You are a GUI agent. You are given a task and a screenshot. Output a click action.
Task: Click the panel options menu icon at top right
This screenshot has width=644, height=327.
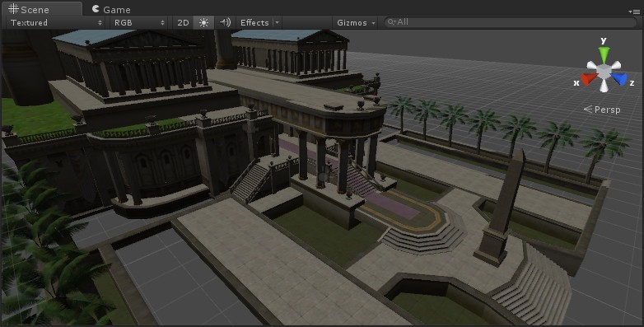coord(634,12)
